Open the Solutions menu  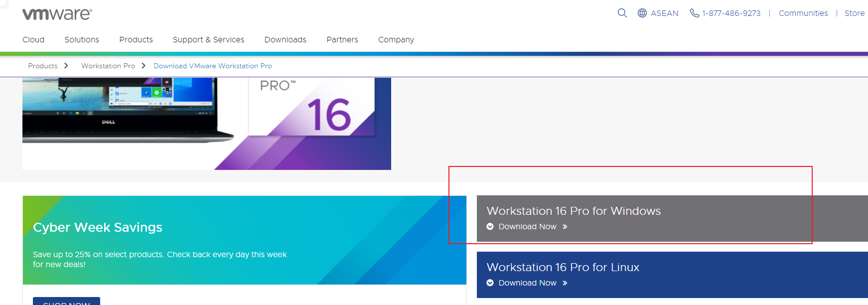click(82, 39)
